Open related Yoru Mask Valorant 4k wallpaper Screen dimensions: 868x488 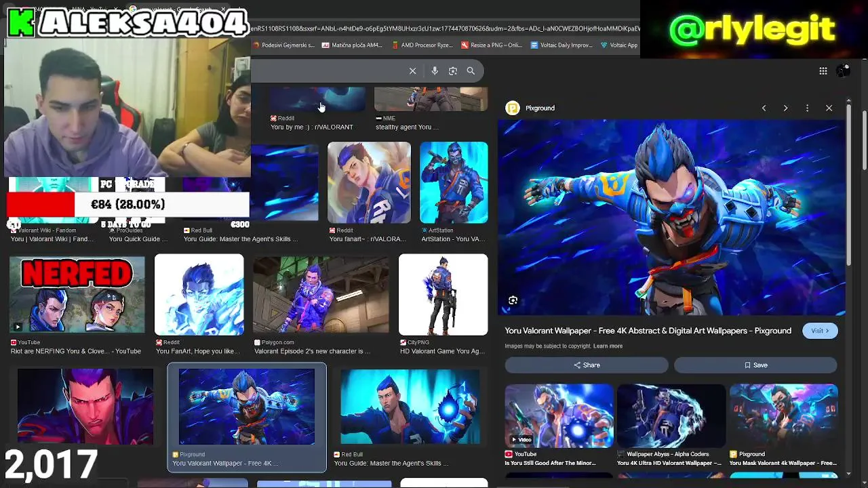(783, 416)
